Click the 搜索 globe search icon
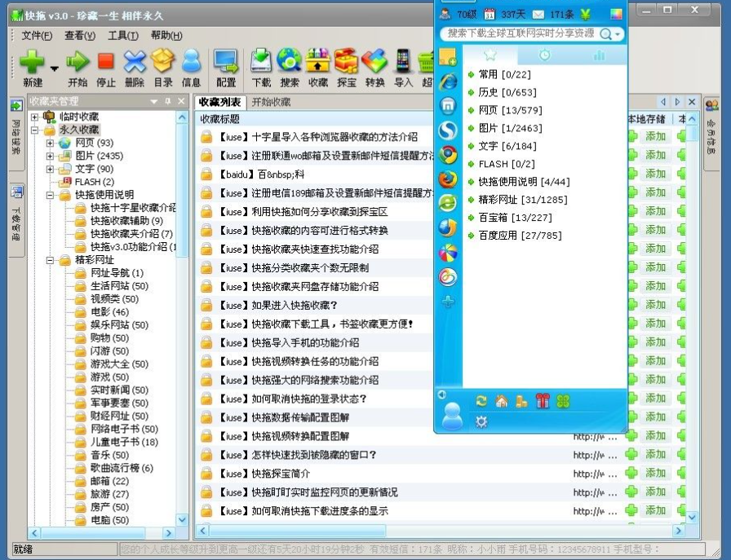Image resolution: width=731 pixels, height=560 pixels. click(x=290, y=61)
